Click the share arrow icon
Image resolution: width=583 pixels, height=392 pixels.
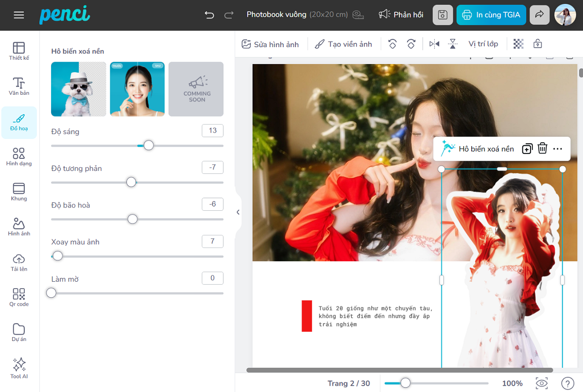click(x=539, y=15)
